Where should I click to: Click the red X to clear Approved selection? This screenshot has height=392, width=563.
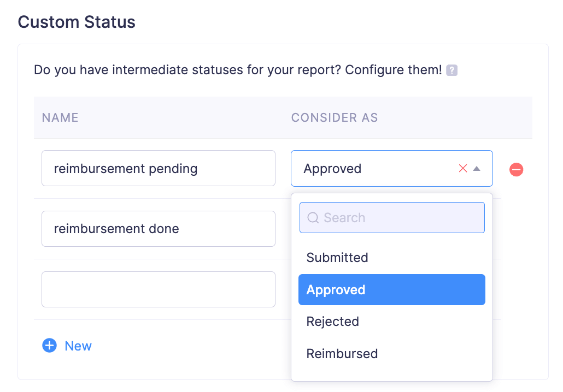pos(463,168)
